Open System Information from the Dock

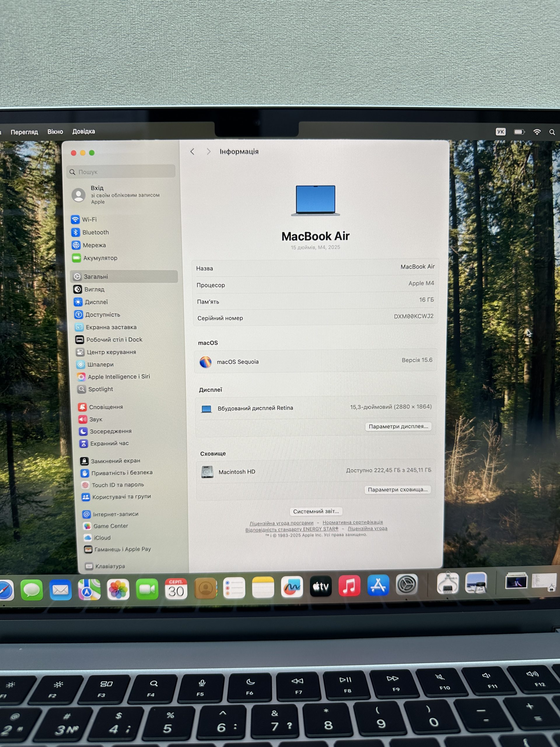(x=448, y=583)
